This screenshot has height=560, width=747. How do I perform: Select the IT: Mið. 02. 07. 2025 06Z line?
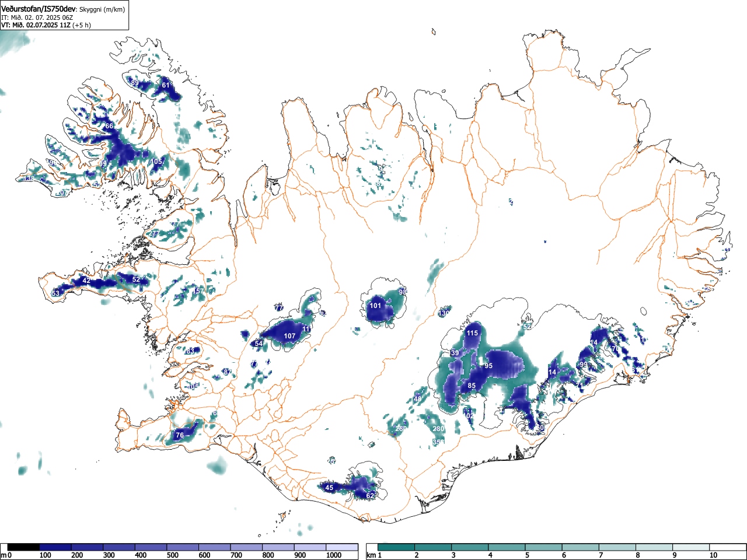(37, 17)
